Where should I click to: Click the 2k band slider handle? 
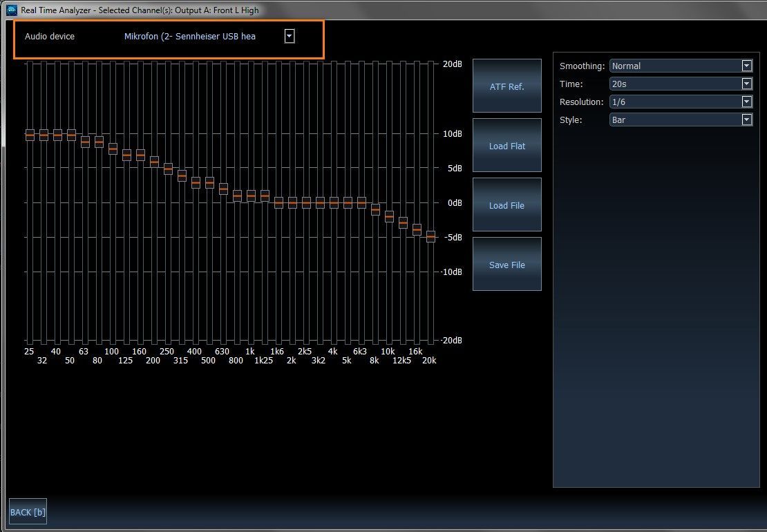tap(292, 202)
